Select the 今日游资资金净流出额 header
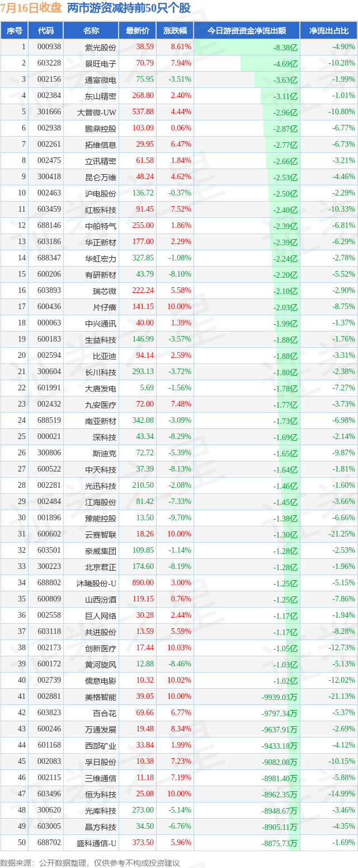 point(247,31)
